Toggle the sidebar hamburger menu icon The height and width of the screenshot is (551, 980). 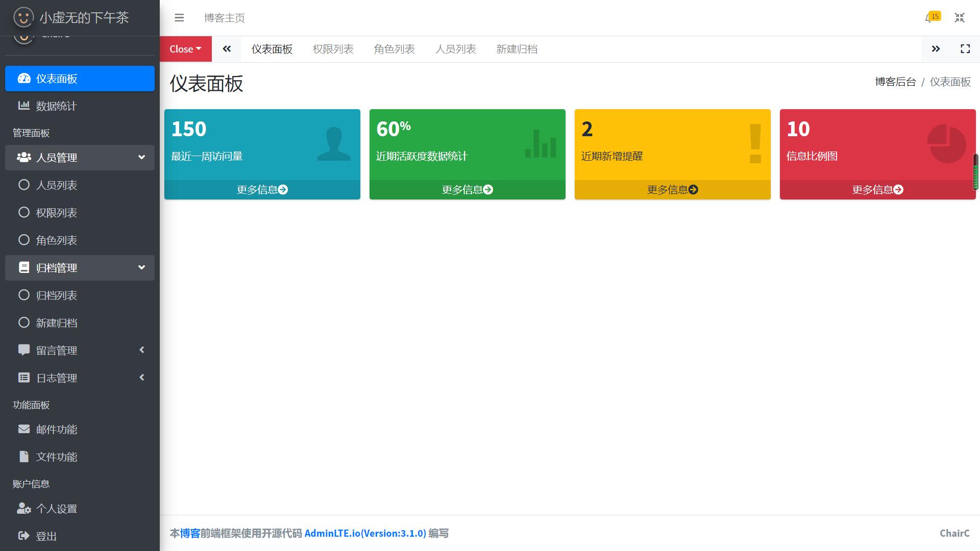[x=179, y=18]
